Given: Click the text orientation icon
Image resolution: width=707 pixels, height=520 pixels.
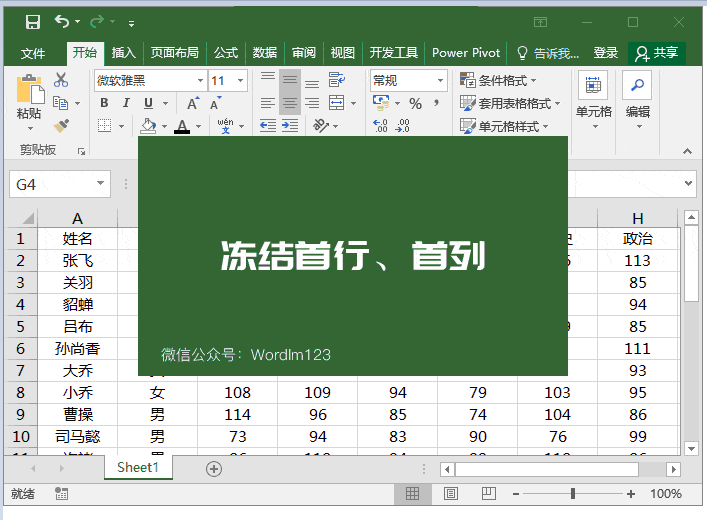Looking at the screenshot, I should click(321, 125).
